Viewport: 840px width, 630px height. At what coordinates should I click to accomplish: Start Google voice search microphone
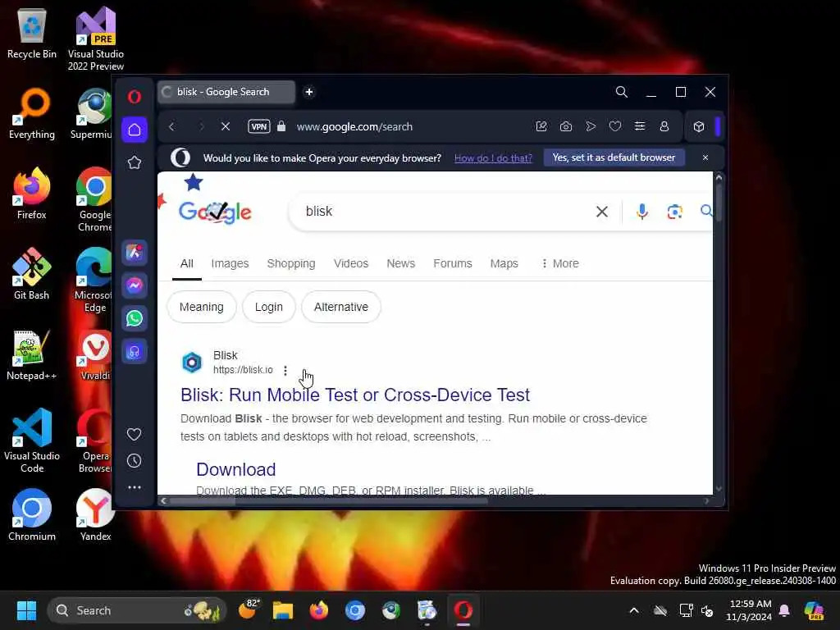coord(641,212)
